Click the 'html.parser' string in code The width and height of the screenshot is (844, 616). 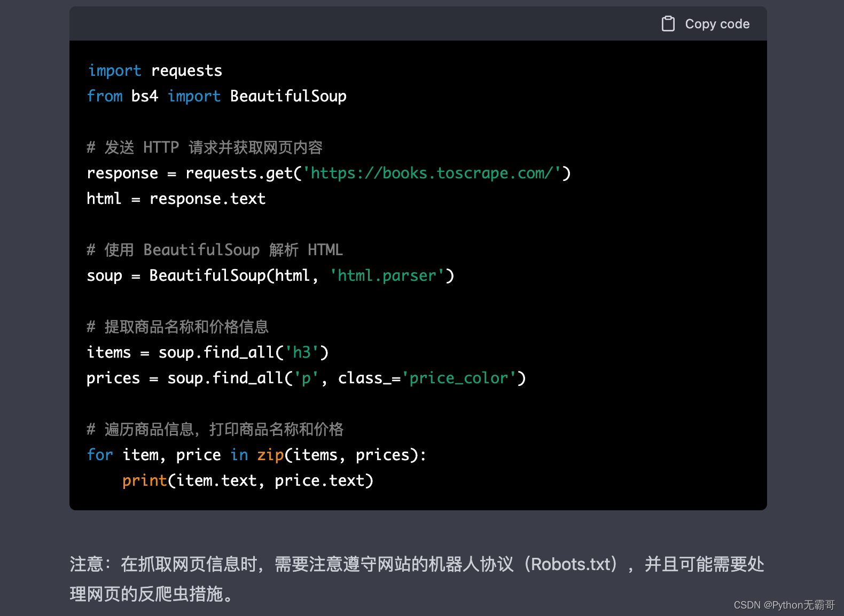tap(387, 275)
